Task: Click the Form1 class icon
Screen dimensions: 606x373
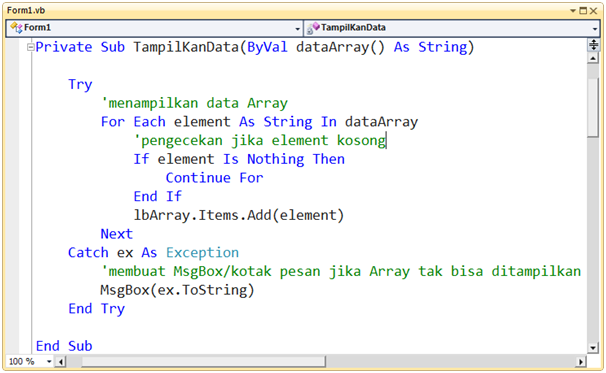Action: 16,28
